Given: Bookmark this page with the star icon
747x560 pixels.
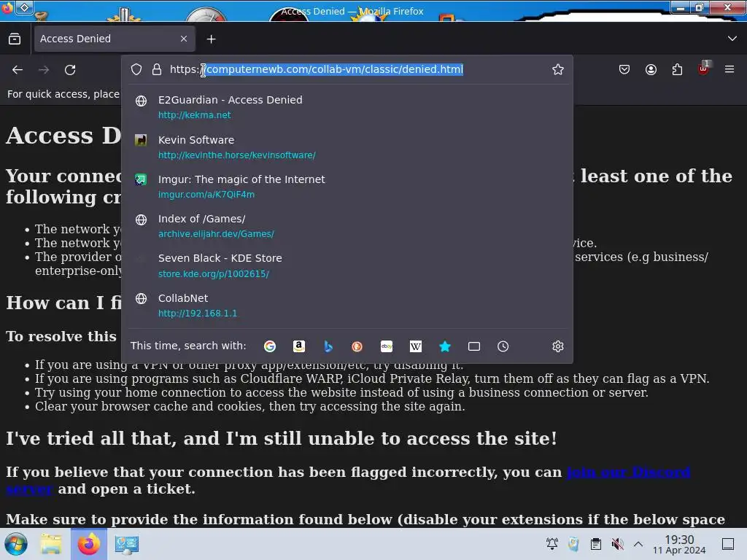Looking at the screenshot, I should (x=558, y=69).
